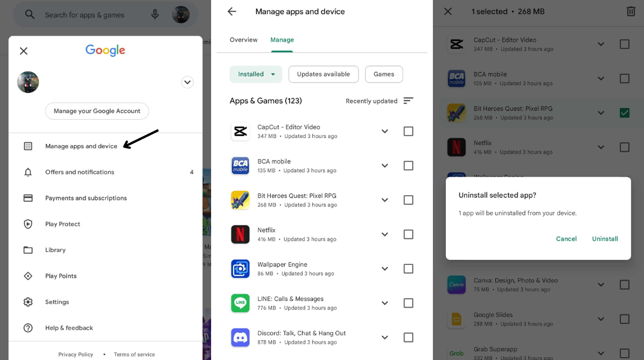Confirm Uninstall in the dialog
Screen dimensions: 644x360
coord(605,239)
